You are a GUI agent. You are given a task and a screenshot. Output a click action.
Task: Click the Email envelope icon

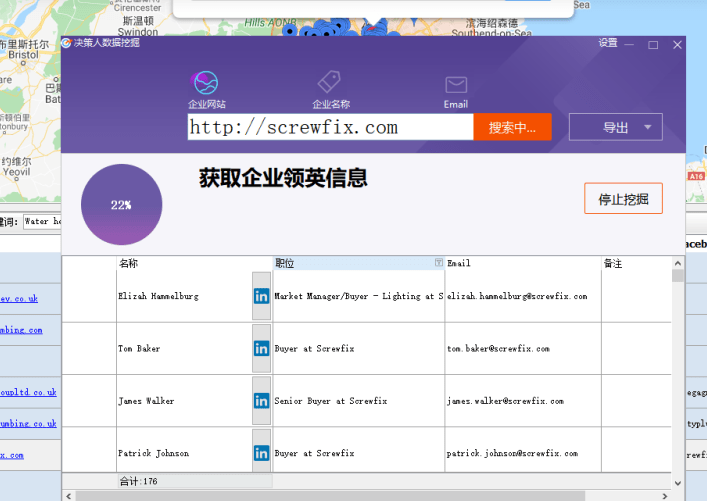(456, 85)
